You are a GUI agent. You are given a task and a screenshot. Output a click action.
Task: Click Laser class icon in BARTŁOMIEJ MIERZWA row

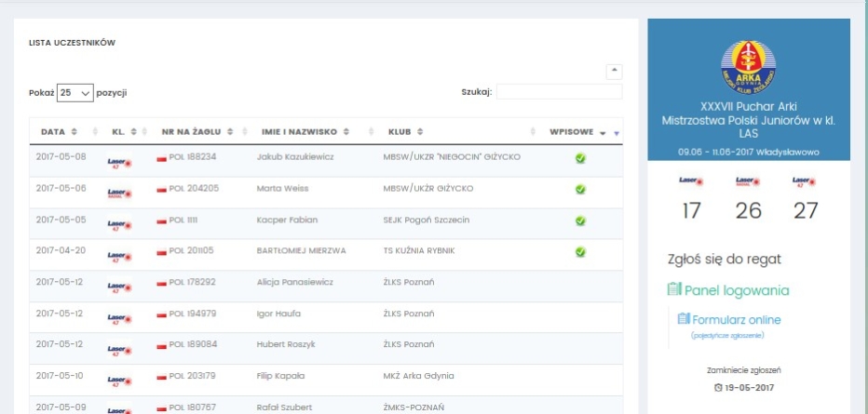119,257
